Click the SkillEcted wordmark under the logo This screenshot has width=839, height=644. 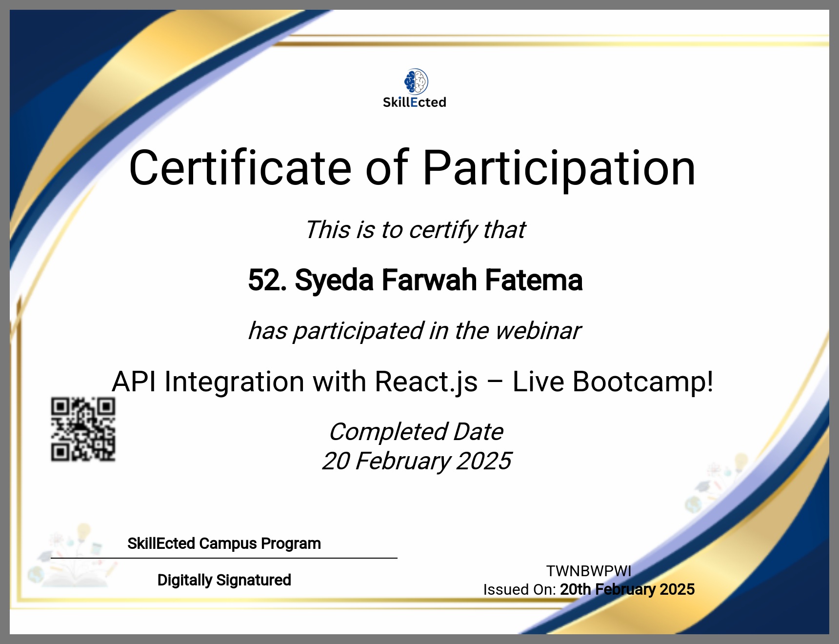[414, 102]
